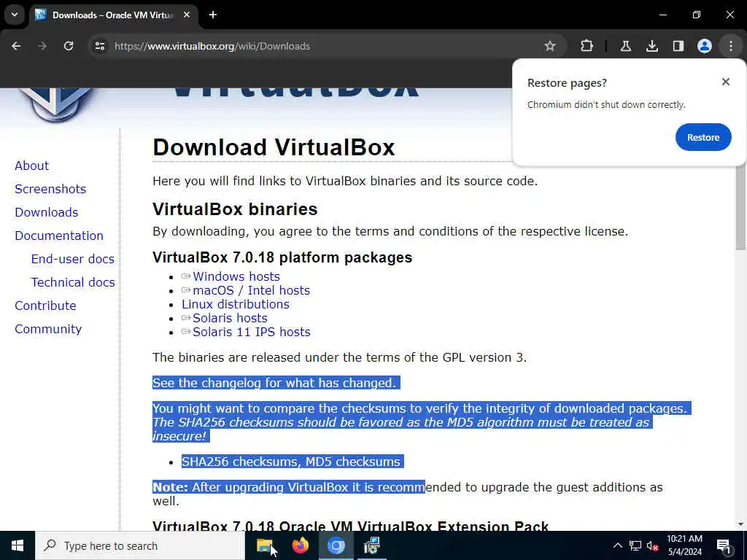Screen dimensions: 747x560
Task: Open the Chromium three-dot menu
Action: click(731, 46)
